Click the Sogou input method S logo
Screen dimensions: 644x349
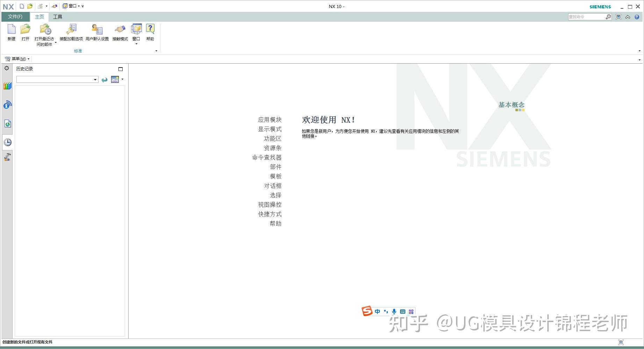[x=367, y=311]
